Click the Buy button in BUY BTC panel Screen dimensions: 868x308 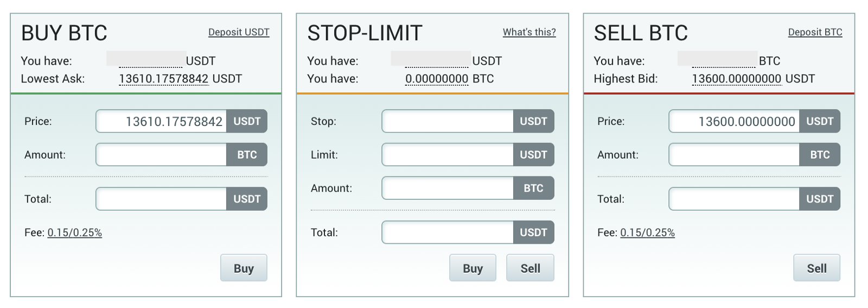(244, 268)
